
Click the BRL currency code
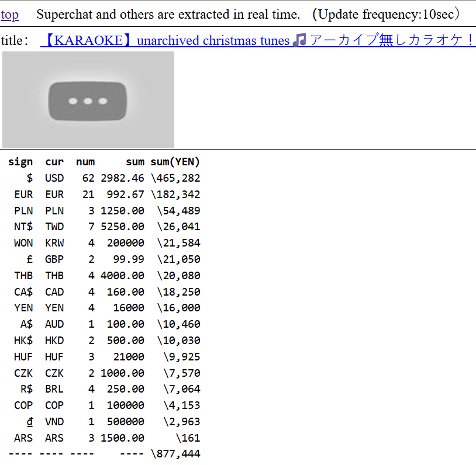(54, 389)
